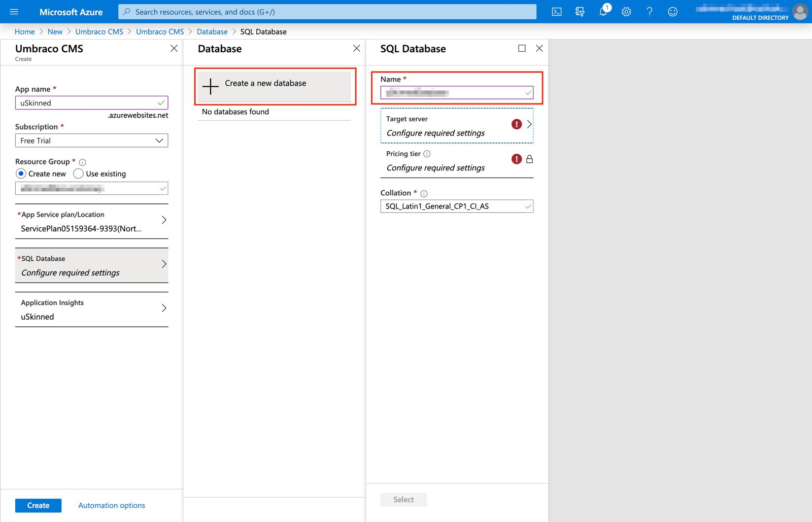
Task: Open portal settings gear icon
Action: pos(626,12)
